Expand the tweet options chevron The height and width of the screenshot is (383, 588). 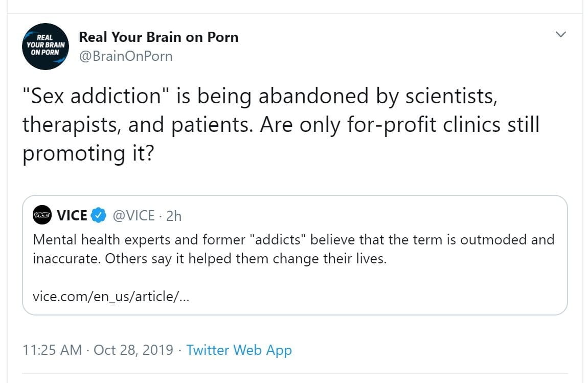pos(560,34)
